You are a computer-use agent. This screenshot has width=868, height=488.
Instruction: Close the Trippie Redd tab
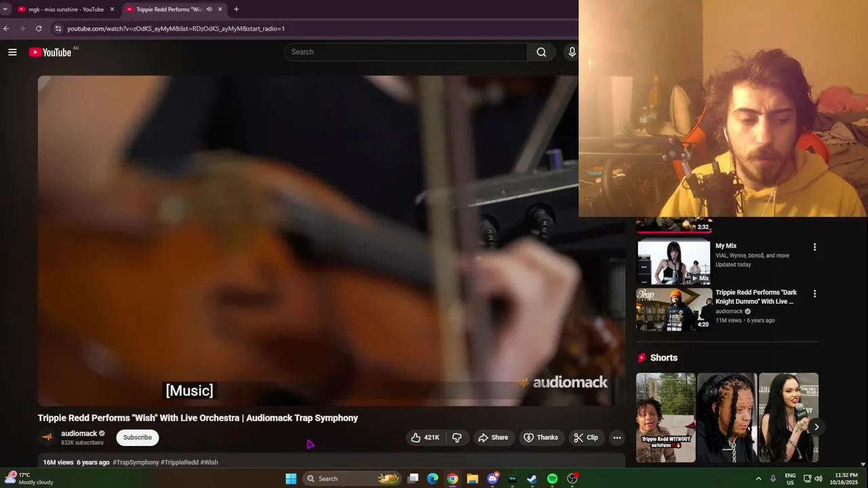coord(220,9)
